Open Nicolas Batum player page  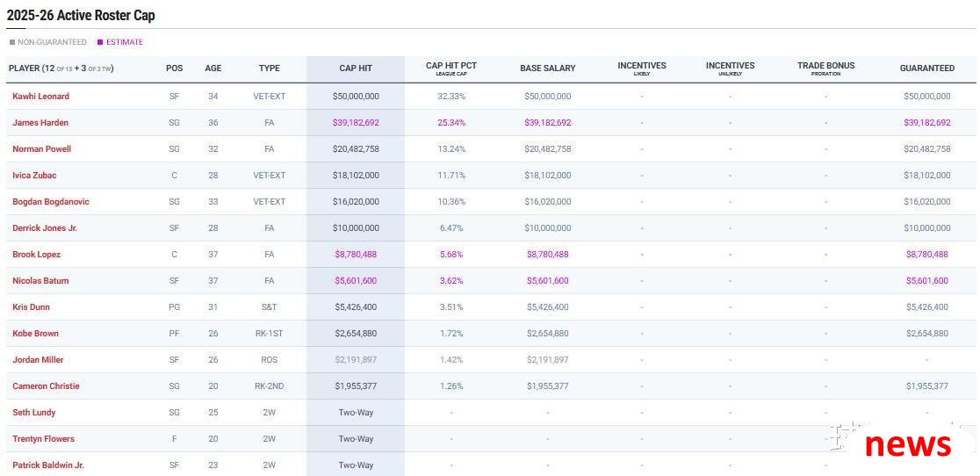click(x=40, y=280)
